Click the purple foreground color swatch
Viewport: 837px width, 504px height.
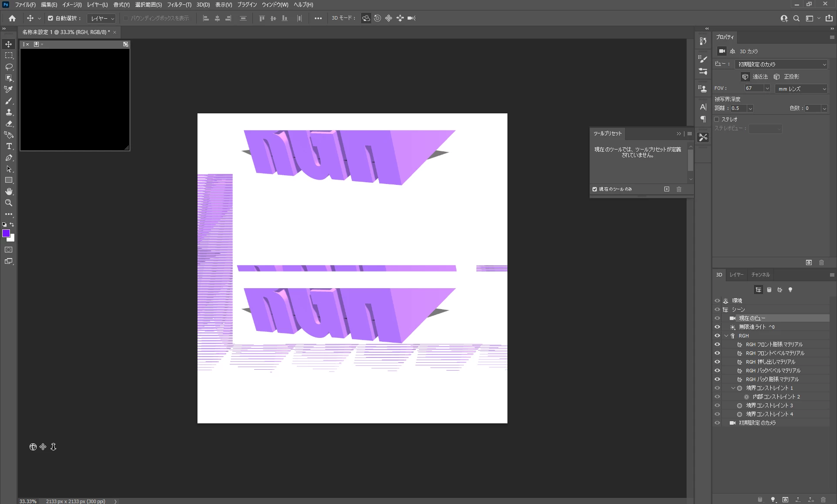(6, 234)
